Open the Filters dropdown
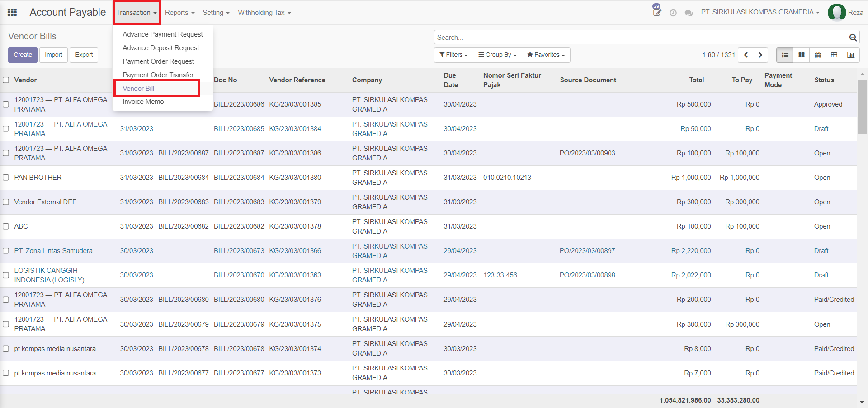 (x=453, y=55)
